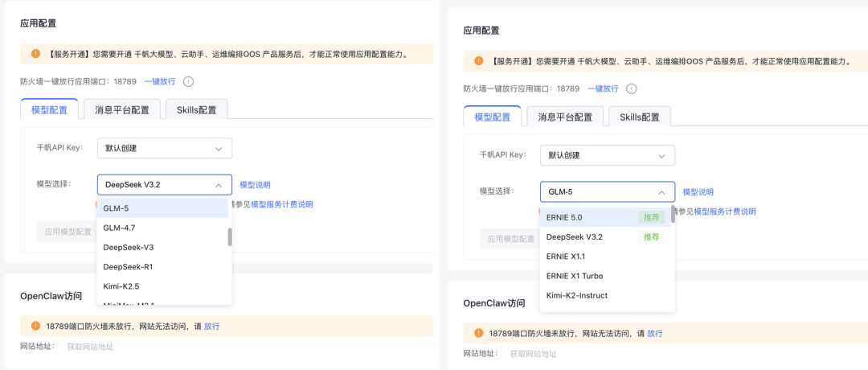868x370 pixels.
Task: Click 模型说明 link beside the GLM-5 dropdown
Action: (x=698, y=192)
